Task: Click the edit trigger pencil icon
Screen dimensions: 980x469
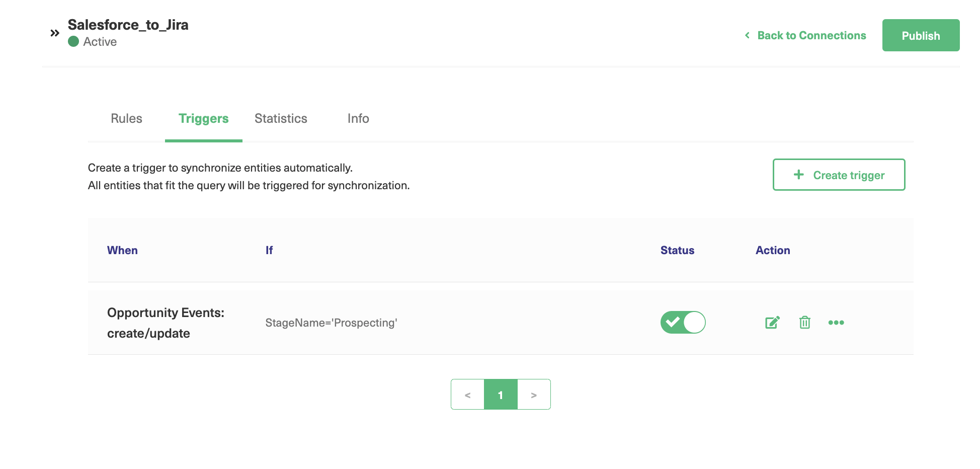Action: pyautogui.click(x=772, y=323)
